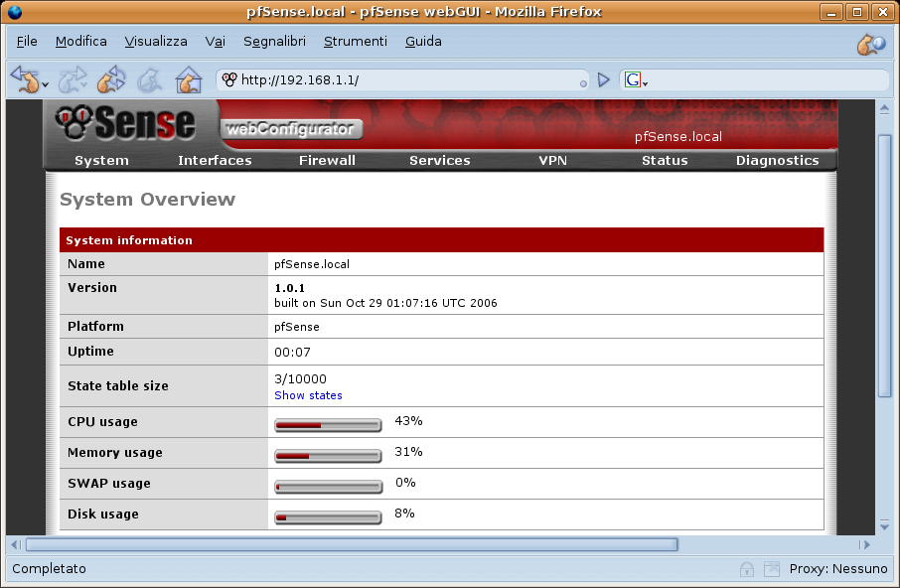This screenshot has height=588, width=900.
Task: Click the Show states link
Action: point(308,395)
